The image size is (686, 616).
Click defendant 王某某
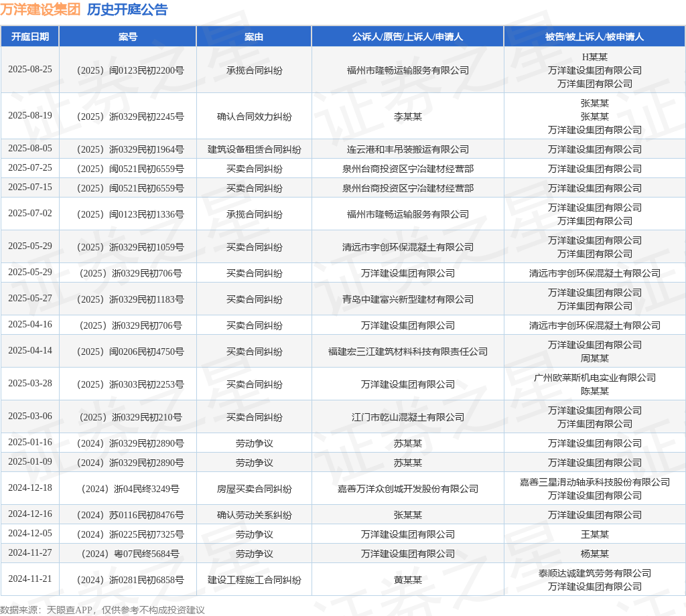[x=595, y=534]
